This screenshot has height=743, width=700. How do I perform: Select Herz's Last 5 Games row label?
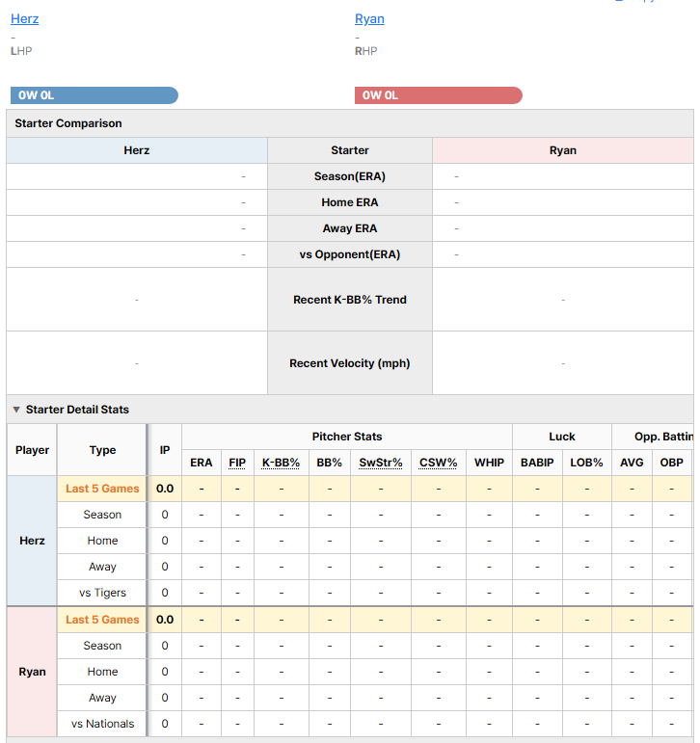tap(102, 489)
